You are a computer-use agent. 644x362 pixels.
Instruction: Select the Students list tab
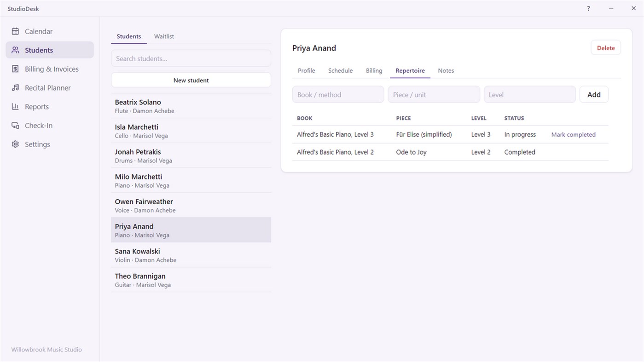coord(129,36)
